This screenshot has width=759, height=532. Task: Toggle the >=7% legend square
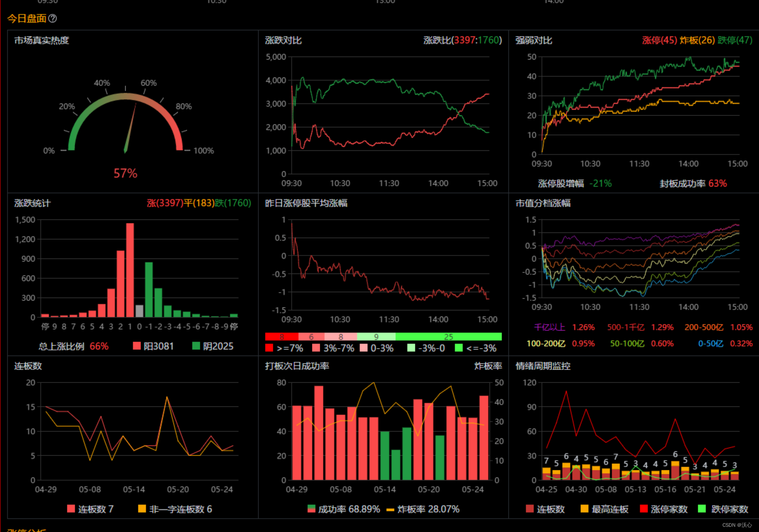coord(269,348)
